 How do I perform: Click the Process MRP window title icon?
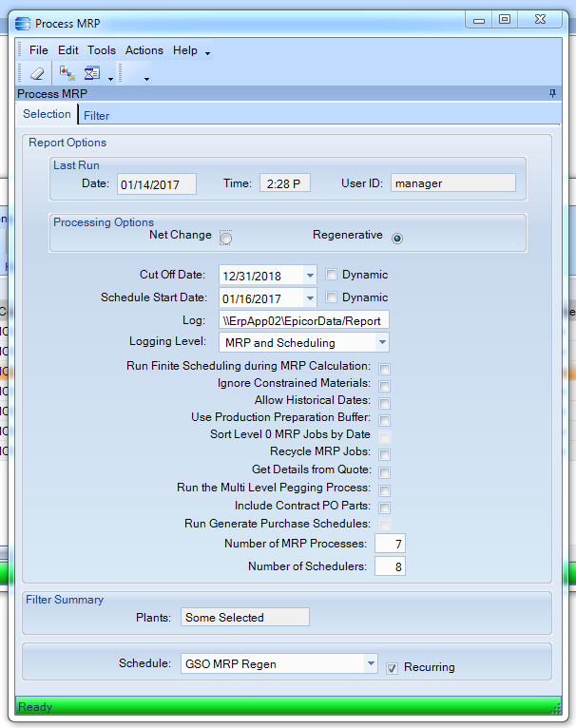pos(23,23)
